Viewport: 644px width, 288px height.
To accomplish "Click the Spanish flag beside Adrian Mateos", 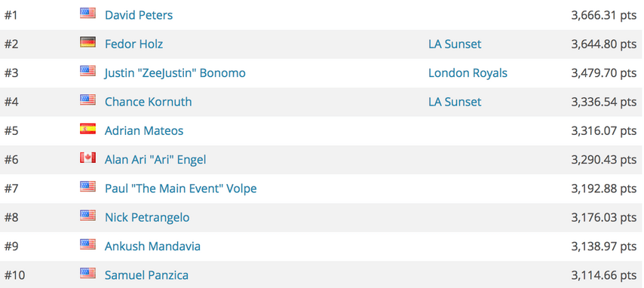I will click(87, 129).
